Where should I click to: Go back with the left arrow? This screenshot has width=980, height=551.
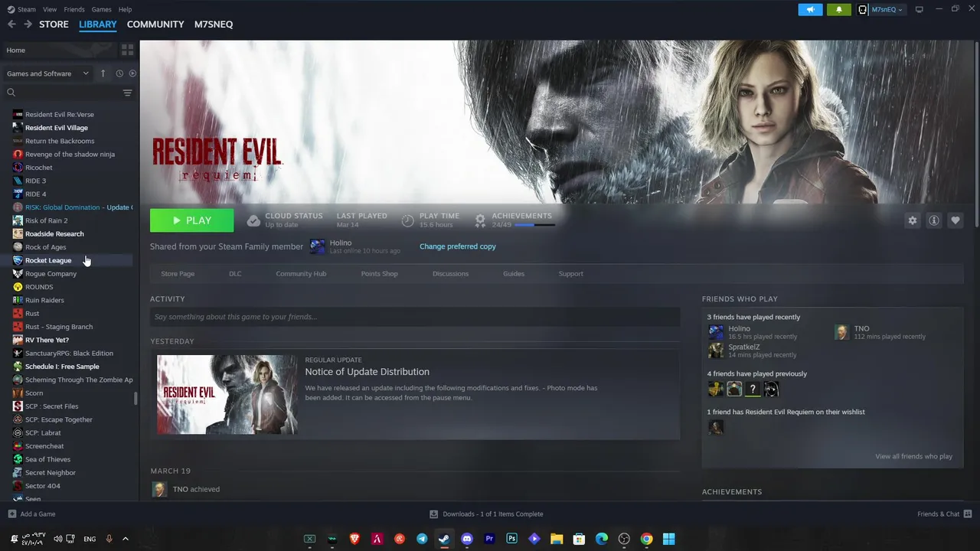[x=11, y=24]
